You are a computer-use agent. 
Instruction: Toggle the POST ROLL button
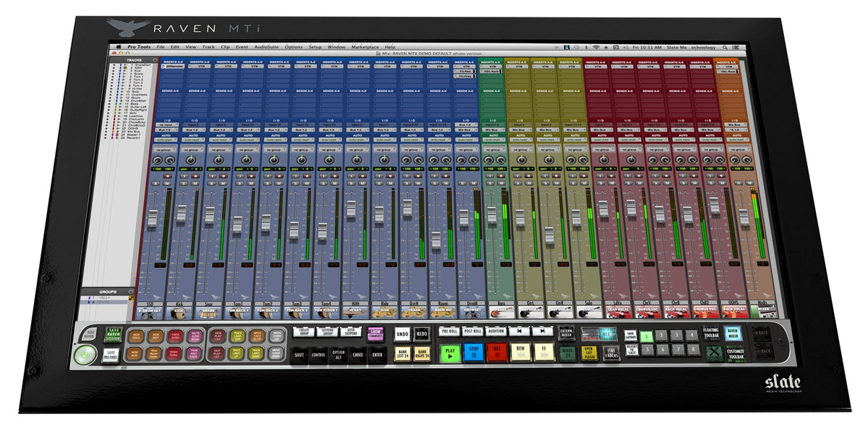coord(472,331)
